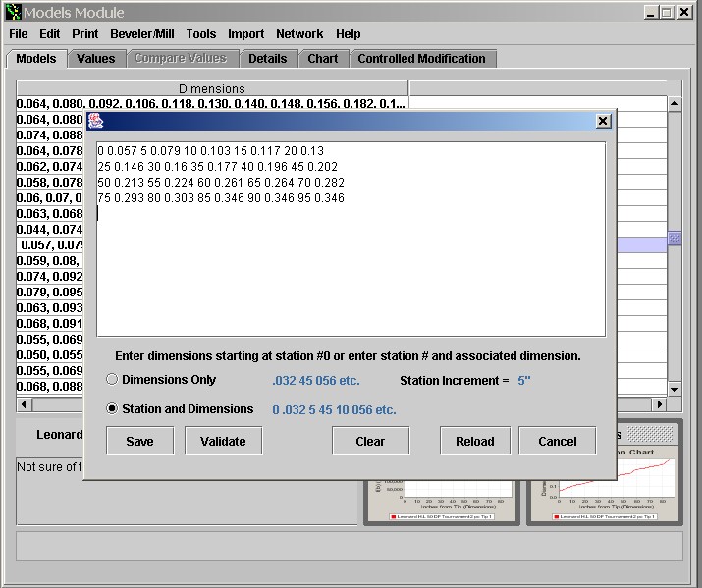Click the dialog's title bar icon

click(x=96, y=121)
